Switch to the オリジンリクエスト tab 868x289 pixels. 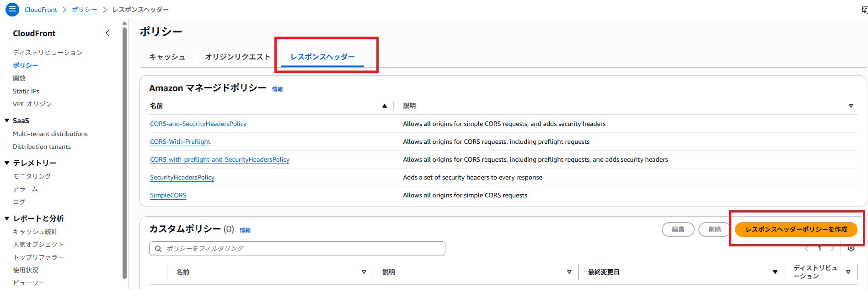coord(238,57)
